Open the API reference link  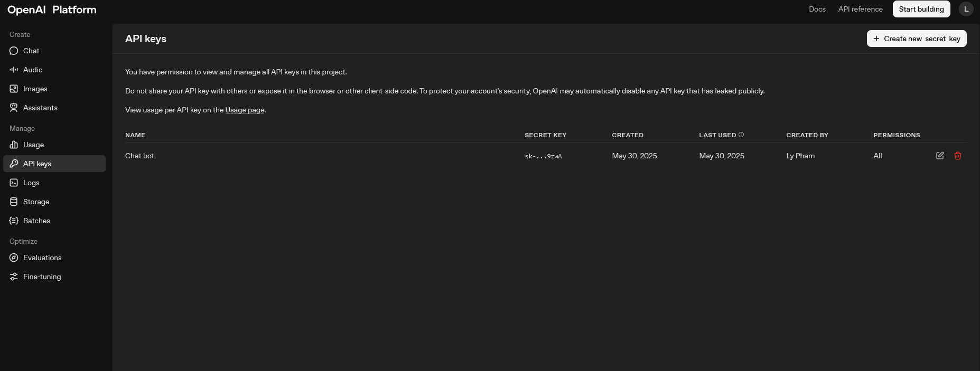coord(860,9)
